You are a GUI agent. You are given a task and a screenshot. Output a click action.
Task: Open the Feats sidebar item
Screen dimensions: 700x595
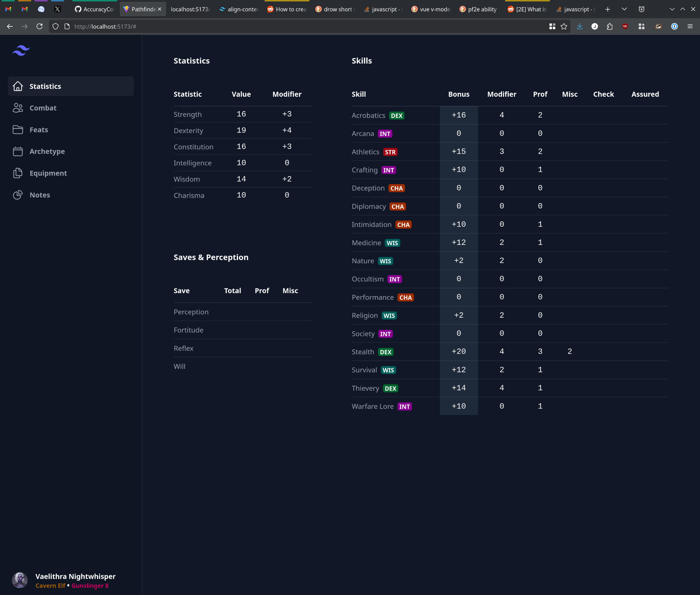click(x=71, y=130)
